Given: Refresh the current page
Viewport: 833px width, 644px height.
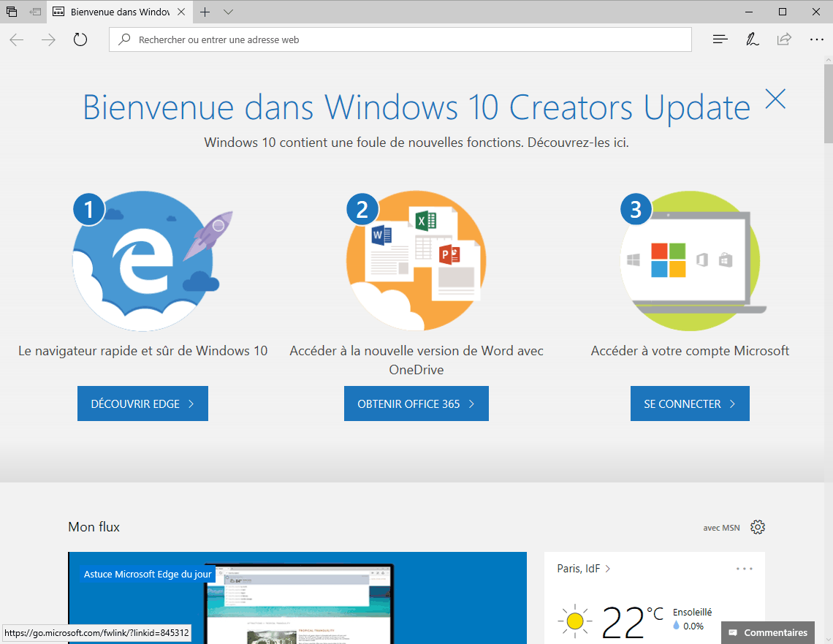Looking at the screenshot, I should point(80,40).
